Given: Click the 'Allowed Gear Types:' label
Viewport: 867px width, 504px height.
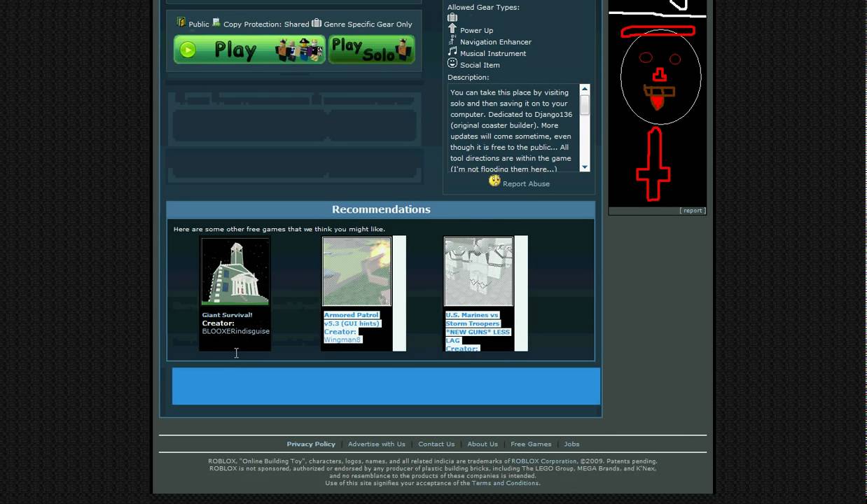Looking at the screenshot, I should 483,7.
